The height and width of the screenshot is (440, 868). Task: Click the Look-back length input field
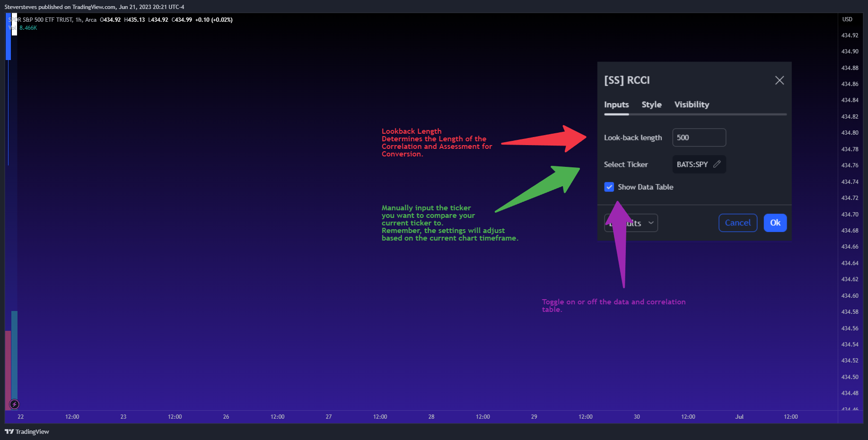coord(699,138)
